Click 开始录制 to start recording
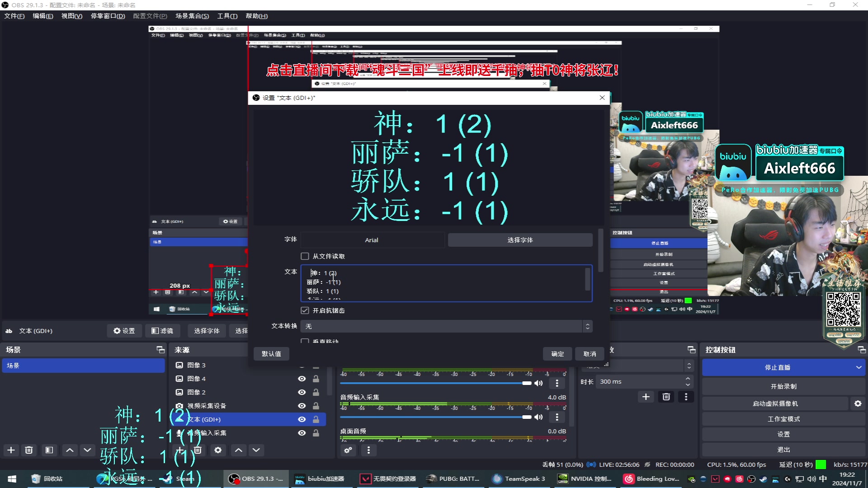The image size is (868, 488). pyautogui.click(x=783, y=386)
